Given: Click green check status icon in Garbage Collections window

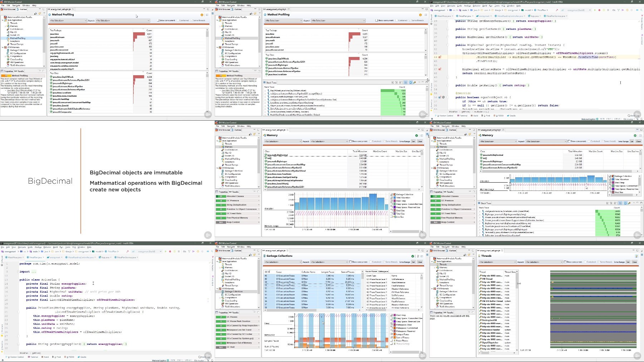Looking at the screenshot, I should pos(413,256).
